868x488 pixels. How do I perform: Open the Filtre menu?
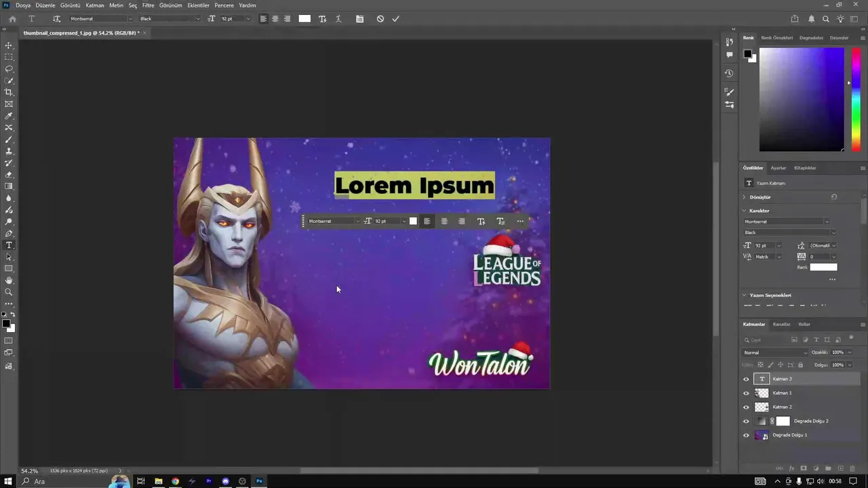pos(148,5)
